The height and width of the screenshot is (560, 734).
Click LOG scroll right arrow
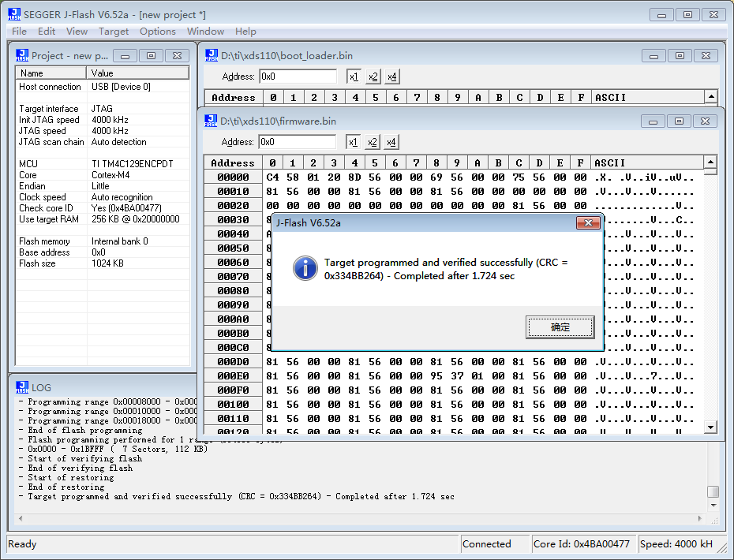click(700, 518)
